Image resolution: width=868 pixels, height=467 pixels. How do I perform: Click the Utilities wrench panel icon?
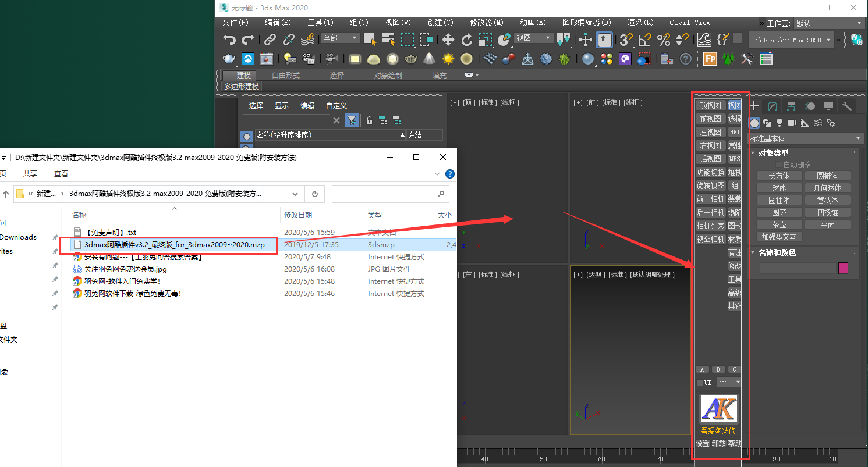(847, 106)
